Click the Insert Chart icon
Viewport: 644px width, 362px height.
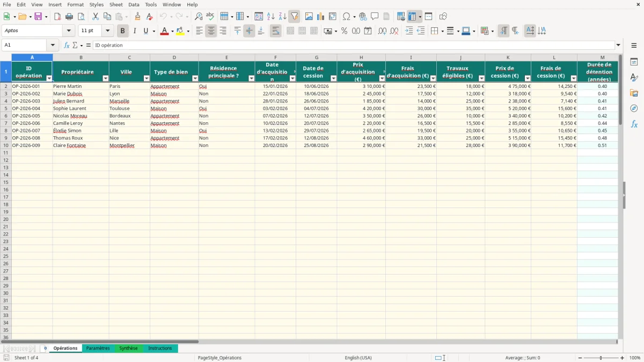[x=321, y=17]
